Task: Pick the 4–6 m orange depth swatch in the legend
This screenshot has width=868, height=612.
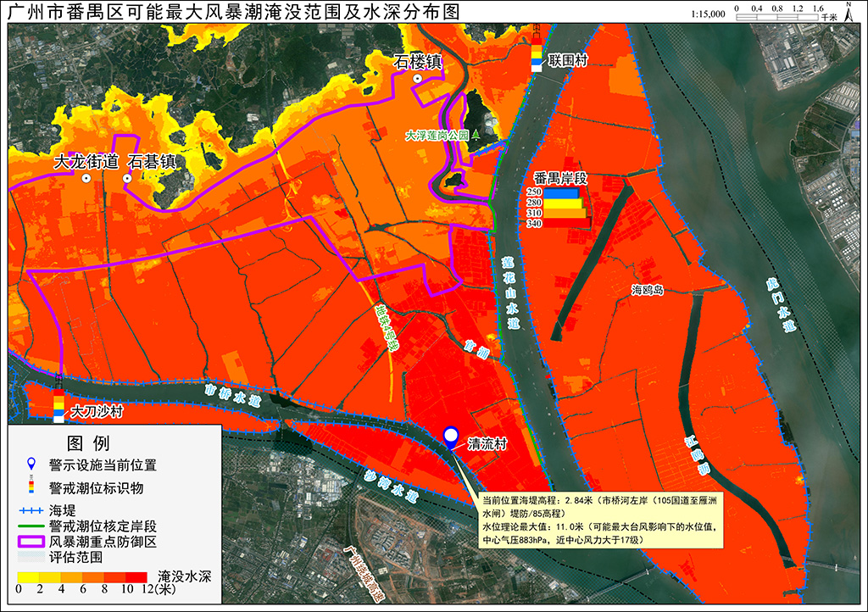Action: coord(71,577)
